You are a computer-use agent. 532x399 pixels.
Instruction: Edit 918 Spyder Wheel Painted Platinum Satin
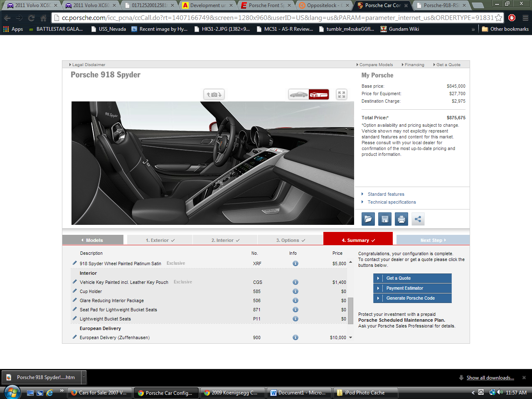click(75, 263)
